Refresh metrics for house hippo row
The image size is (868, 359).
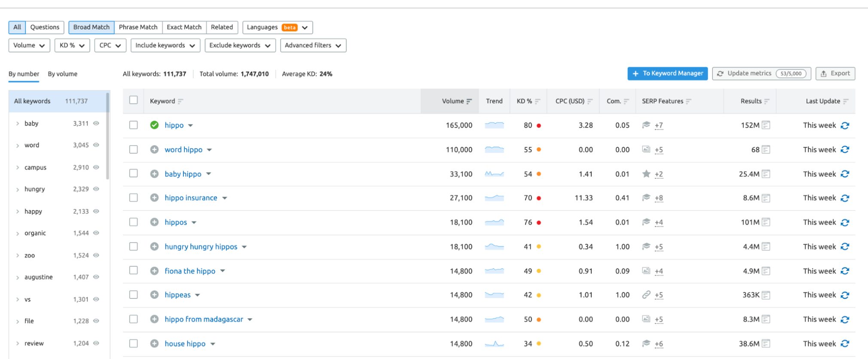coord(845,344)
